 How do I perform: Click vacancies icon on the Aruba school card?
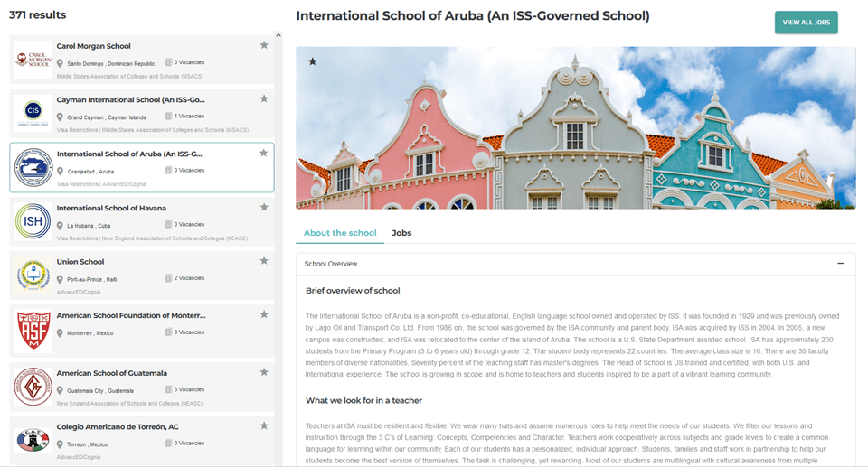169,170
